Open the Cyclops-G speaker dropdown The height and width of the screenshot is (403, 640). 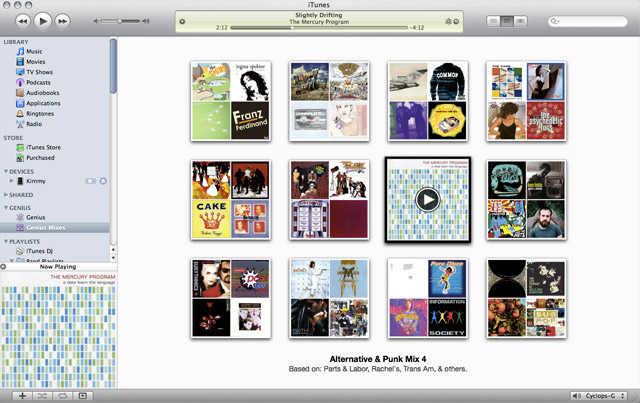point(598,396)
